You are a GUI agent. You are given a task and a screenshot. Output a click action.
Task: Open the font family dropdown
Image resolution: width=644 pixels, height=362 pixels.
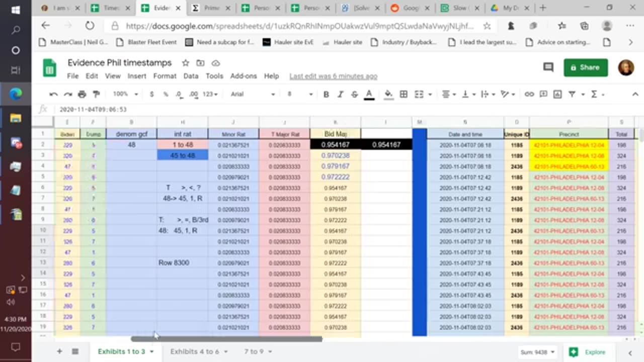(253, 94)
